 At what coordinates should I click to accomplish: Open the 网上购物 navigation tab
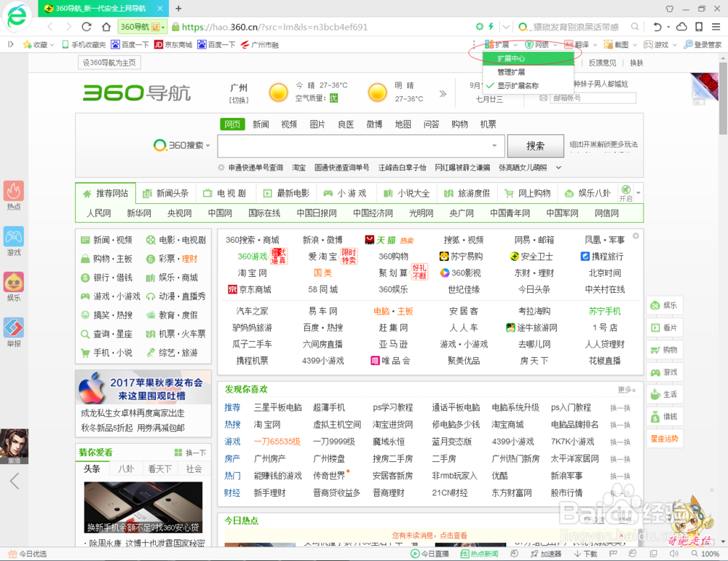click(527, 193)
